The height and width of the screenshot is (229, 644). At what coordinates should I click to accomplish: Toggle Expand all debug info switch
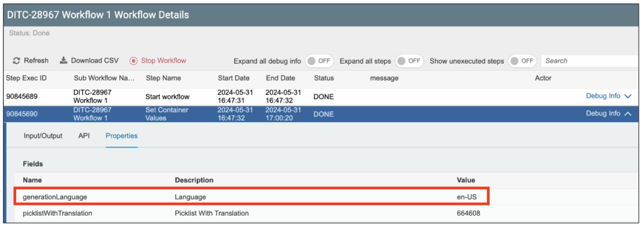[x=319, y=61]
